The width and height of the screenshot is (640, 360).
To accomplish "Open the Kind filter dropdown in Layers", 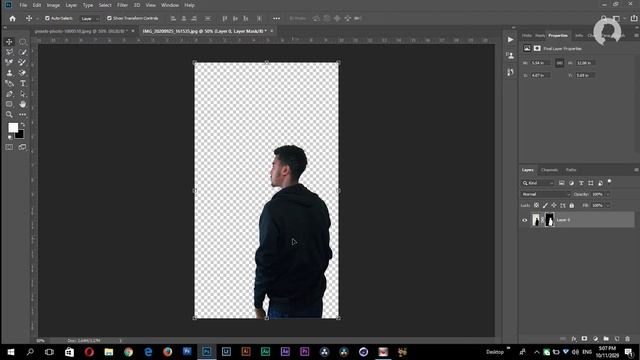I will [538, 183].
